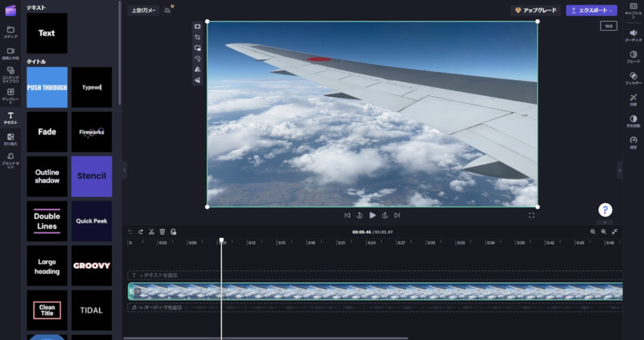644x340 pixels.
Task: Open the オーディオ (Audio) panel speaker icon
Action: click(x=633, y=33)
